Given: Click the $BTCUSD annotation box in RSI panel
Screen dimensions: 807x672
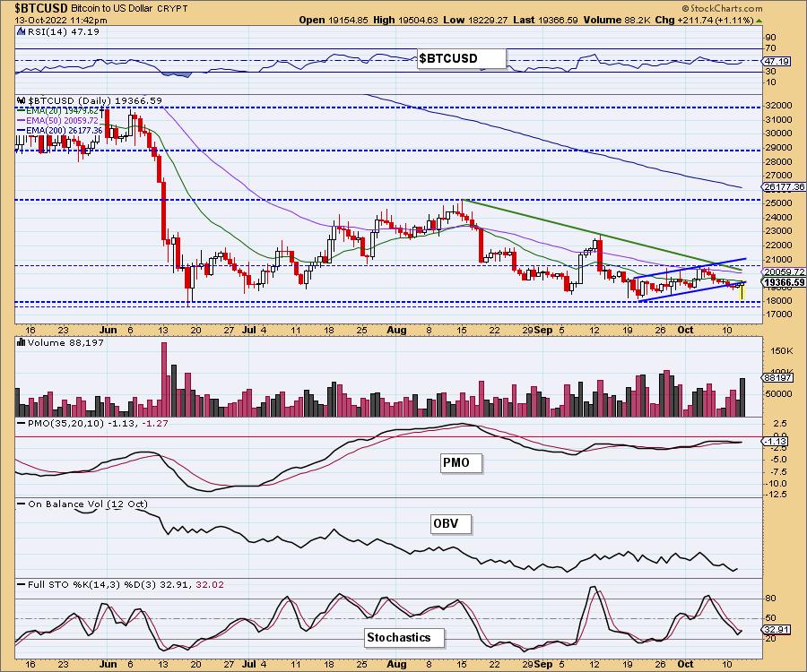Looking at the screenshot, I should 462,58.
